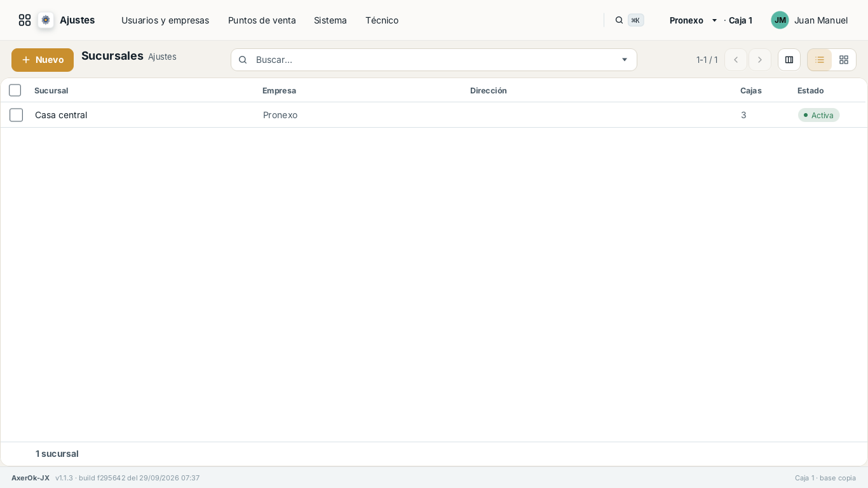Image resolution: width=868 pixels, height=488 pixels.
Task: Expand the search options dropdown arrow
Action: pos(625,60)
